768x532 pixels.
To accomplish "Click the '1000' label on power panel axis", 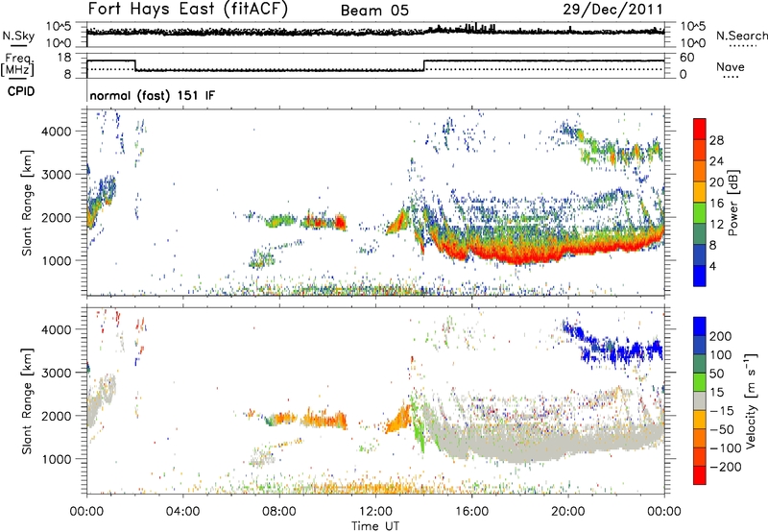I will tap(57, 260).
